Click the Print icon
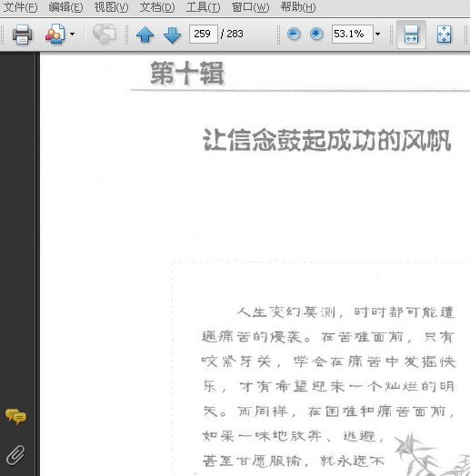Screen dimensions: 470x476 (22, 34)
